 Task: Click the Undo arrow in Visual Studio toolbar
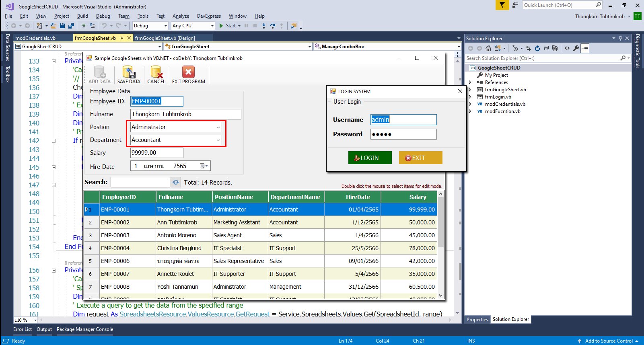[104, 26]
